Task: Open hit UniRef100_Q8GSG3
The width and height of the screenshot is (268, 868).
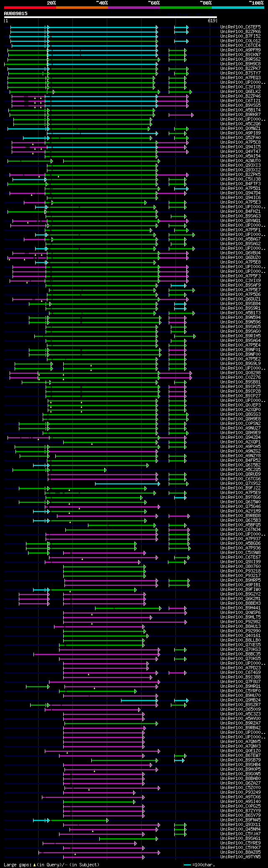Action: 240,414
